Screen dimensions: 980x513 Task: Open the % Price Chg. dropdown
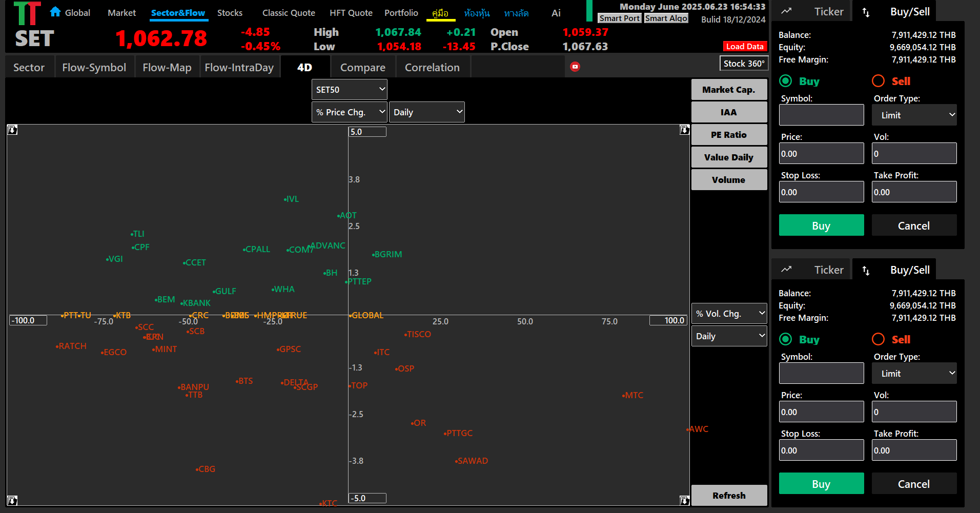pyautogui.click(x=350, y=112)
